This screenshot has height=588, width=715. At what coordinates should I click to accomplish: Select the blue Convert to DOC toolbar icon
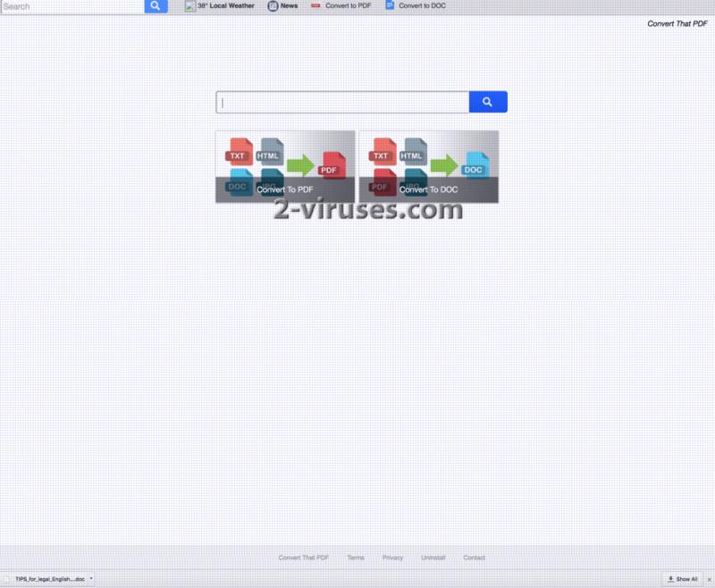388,6
